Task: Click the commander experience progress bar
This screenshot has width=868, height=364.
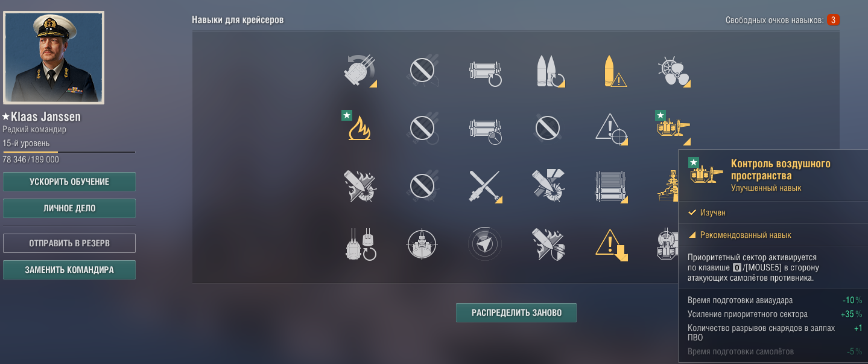Action: coord(69,152)
